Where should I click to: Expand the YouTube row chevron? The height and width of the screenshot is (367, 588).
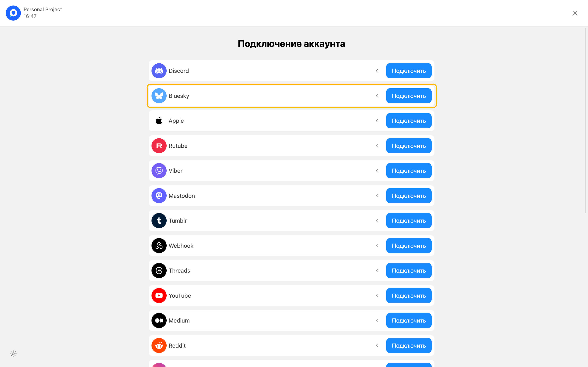377,295
